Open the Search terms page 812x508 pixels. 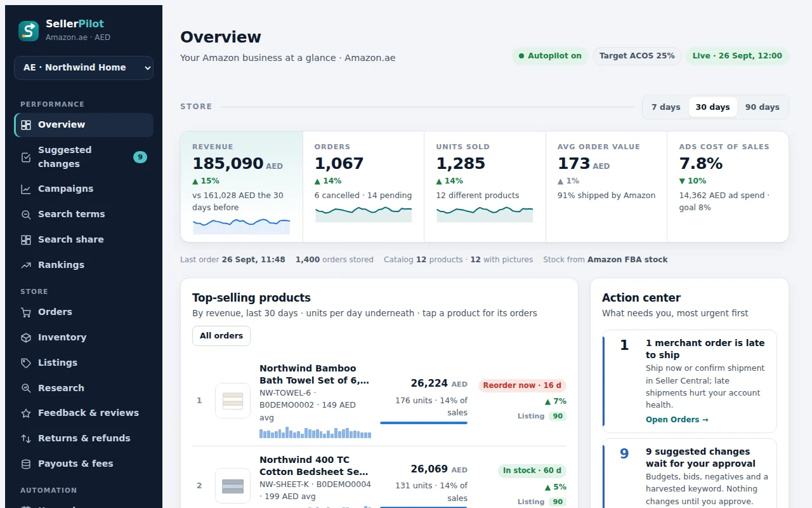[x=84, y=214]
